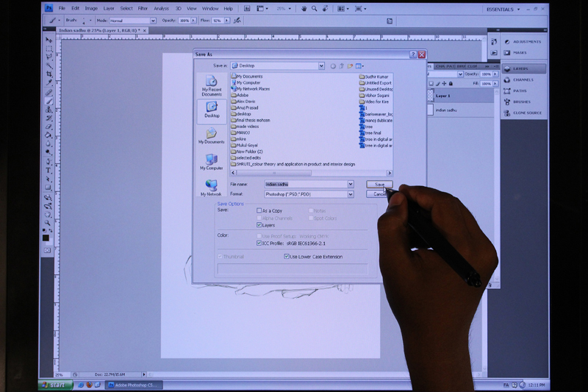Select the Type tool
Screen dimensions: 588x392
click(49, 170)
